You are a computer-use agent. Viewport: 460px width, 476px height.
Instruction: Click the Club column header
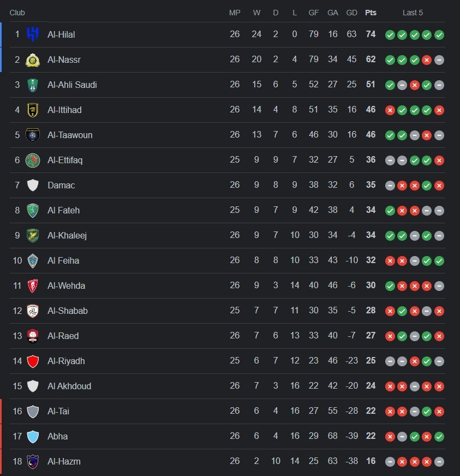(x=17, y=13)
